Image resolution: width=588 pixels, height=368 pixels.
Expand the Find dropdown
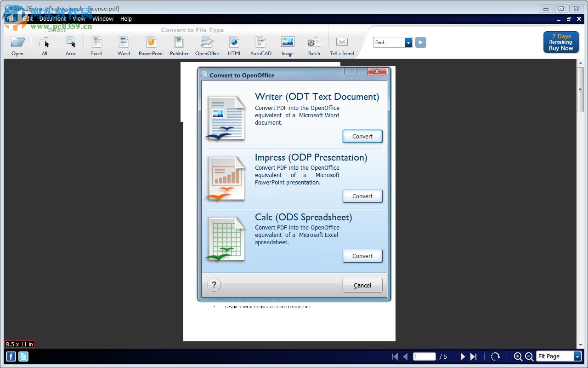click(x=408, y=42)
